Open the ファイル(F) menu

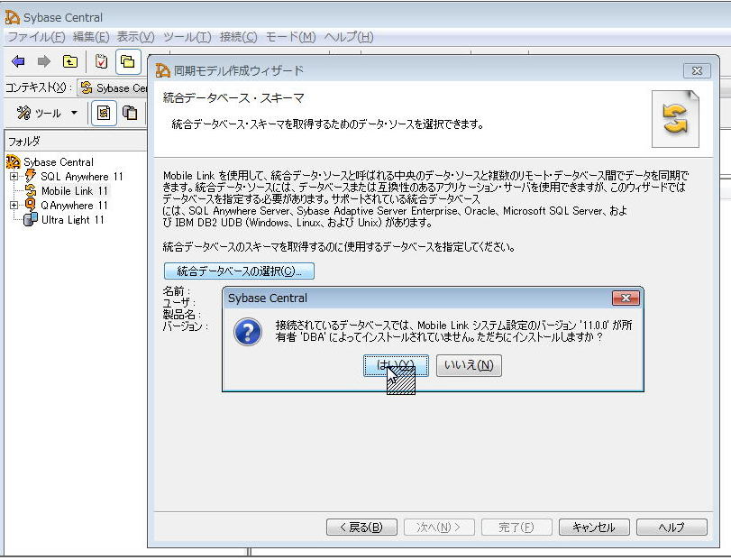(x=36, y=37)
